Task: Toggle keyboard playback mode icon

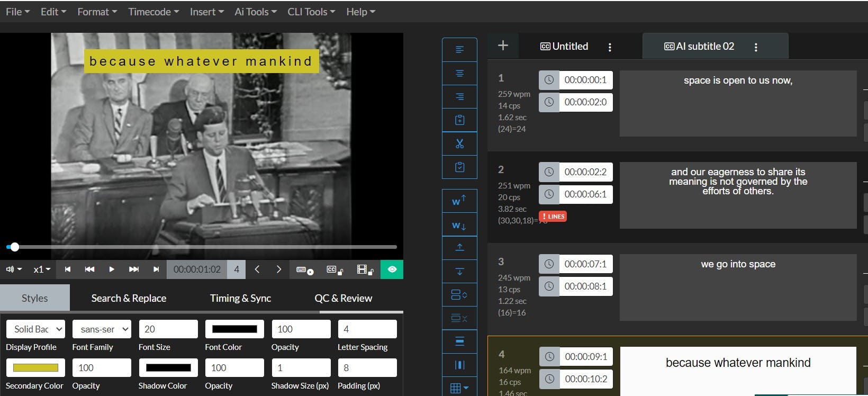Action: (x=305, y=270)
